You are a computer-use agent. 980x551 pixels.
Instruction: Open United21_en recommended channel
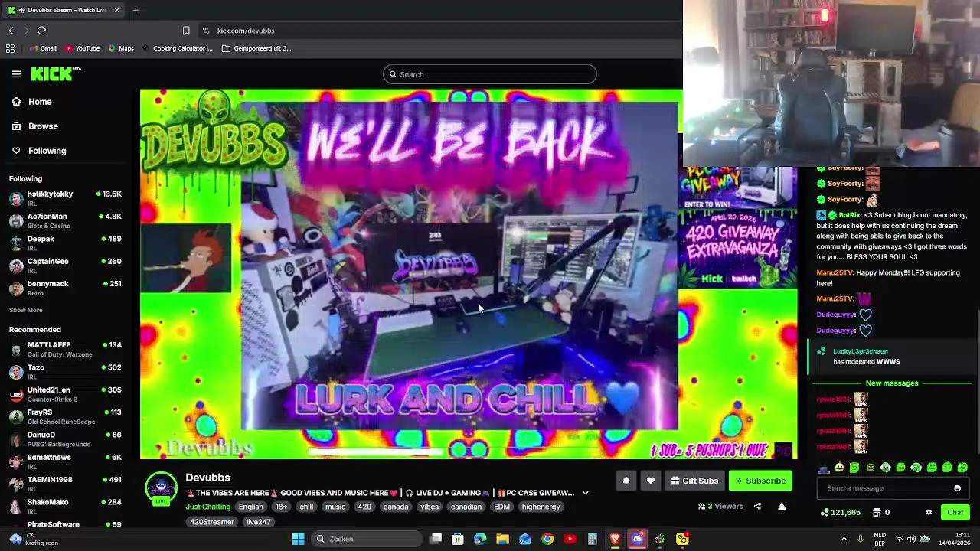coord(67,394)
